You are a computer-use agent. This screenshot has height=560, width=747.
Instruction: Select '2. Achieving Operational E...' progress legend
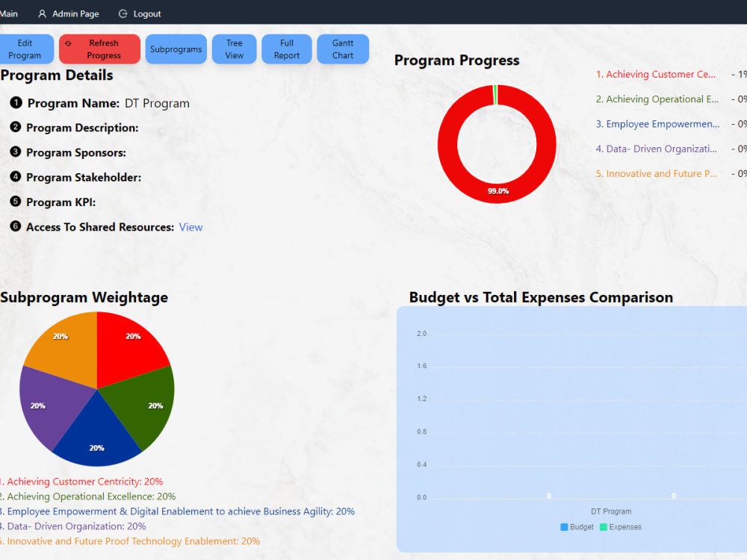(657, 99)
